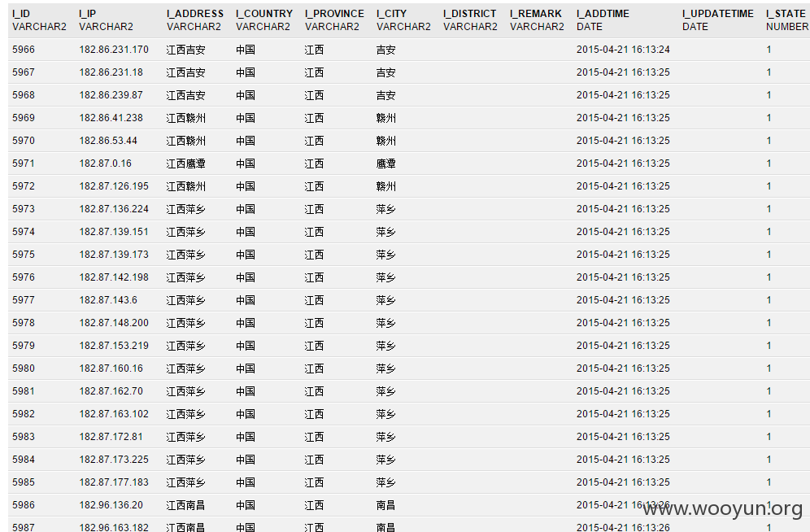Click IP cell 182.87.143.6
The image size is (810, 532).
108,299
